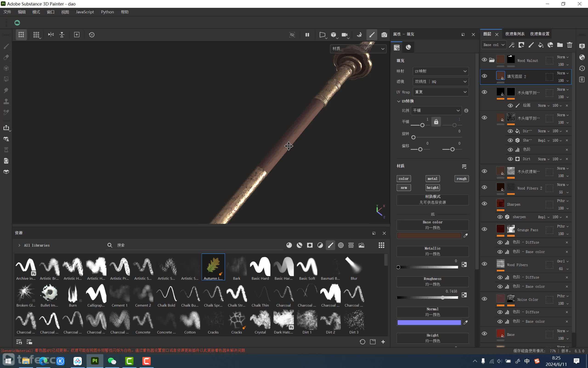
Task: Select the Polygon fill tool
Action: 6,79
